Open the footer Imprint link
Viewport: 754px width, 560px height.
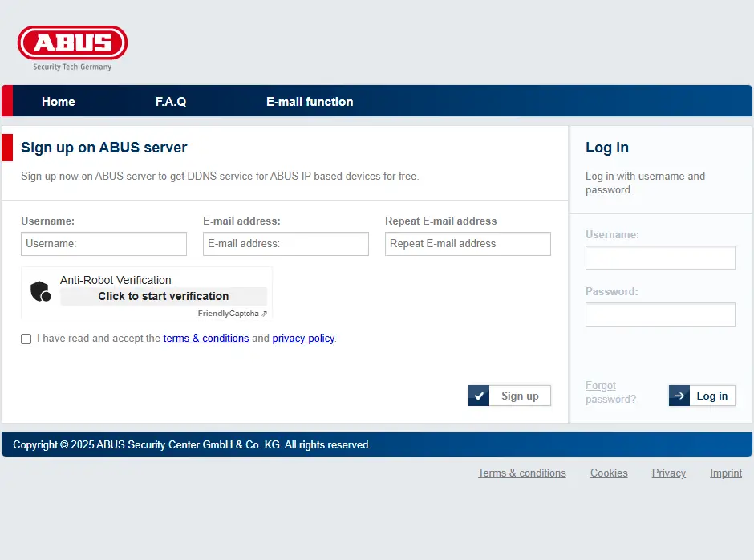[x=726, y=473]
